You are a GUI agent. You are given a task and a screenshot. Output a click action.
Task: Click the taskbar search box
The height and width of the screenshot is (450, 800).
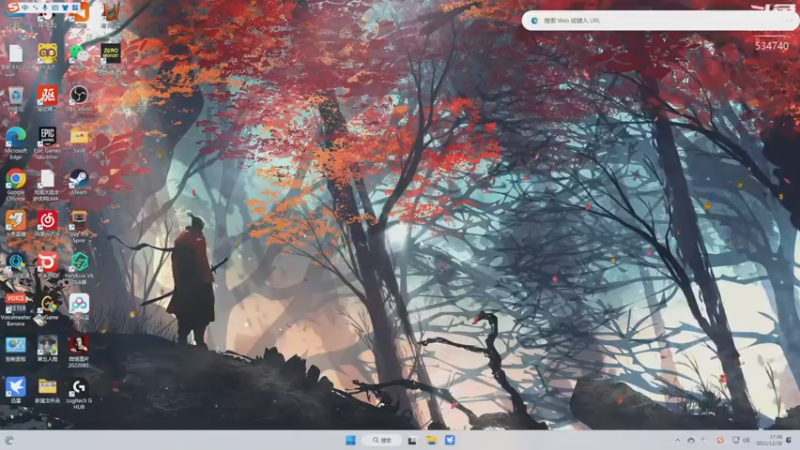pyautogui.click(x=382, y=440)
